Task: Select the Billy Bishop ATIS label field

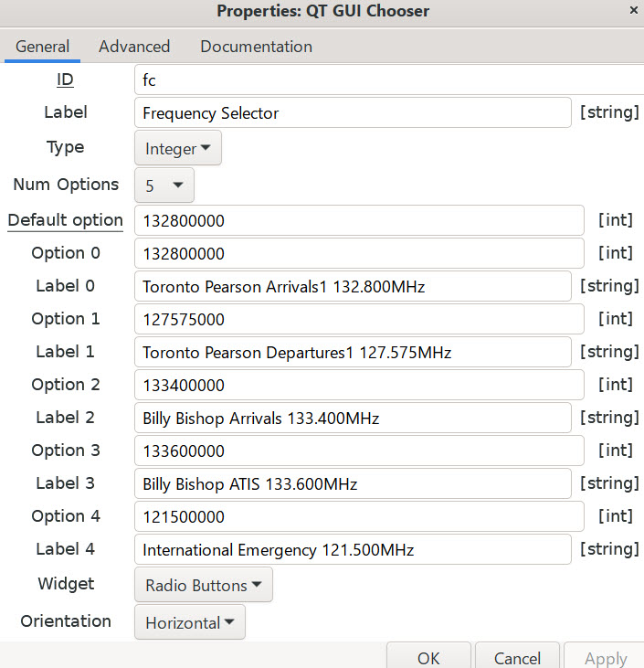Action: tap(353, 483)
